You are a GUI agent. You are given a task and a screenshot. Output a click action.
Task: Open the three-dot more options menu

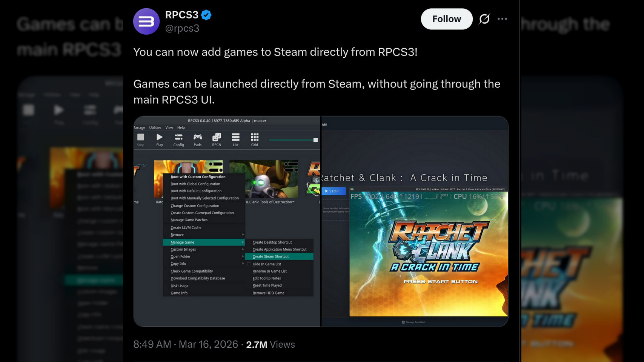click(502, 19)
